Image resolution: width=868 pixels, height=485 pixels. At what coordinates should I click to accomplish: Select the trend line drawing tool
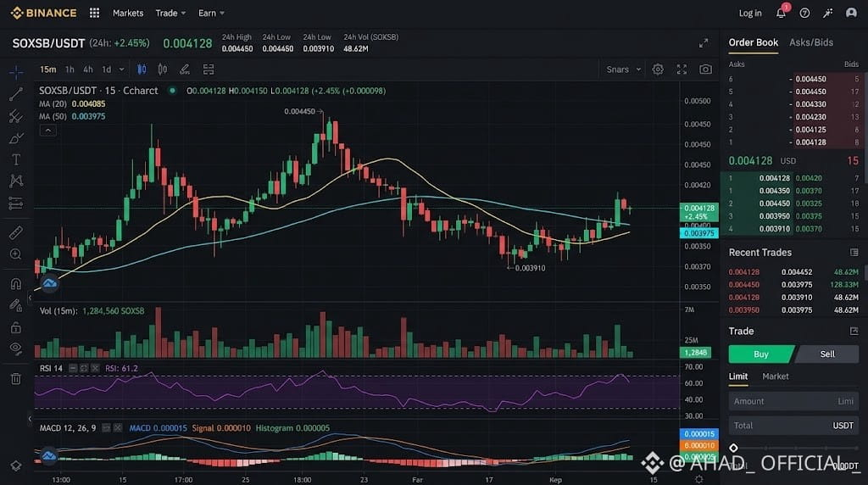click(16, 94)
